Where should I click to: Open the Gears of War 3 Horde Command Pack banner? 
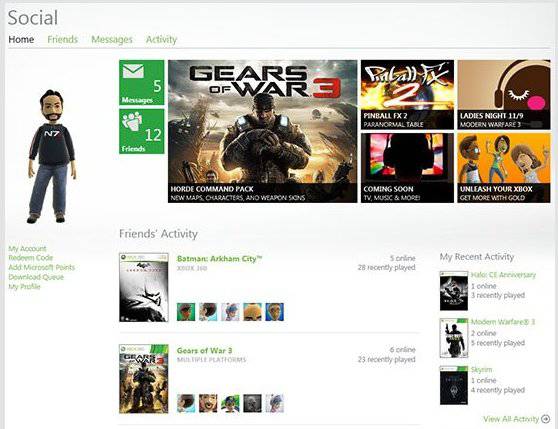click(263, 131)
